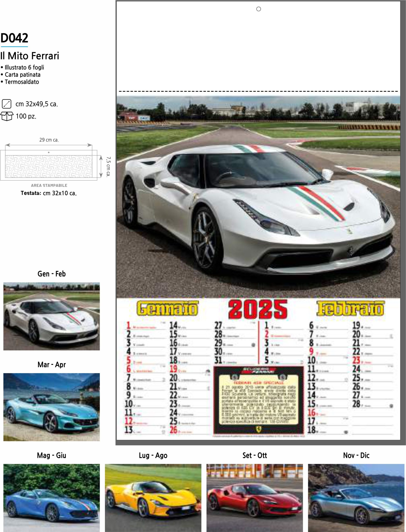
Task: Click the large white Ferrari calendar photo
Action: click(258, 197)
